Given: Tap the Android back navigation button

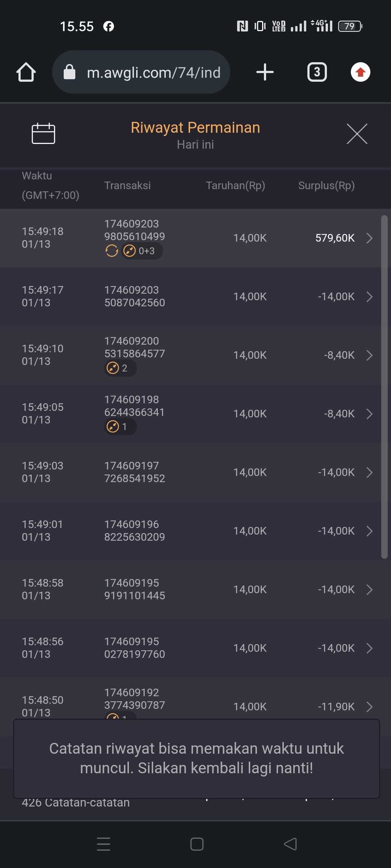Looking at the screenshot, I should pyautogui.click(x=290, y=844).
